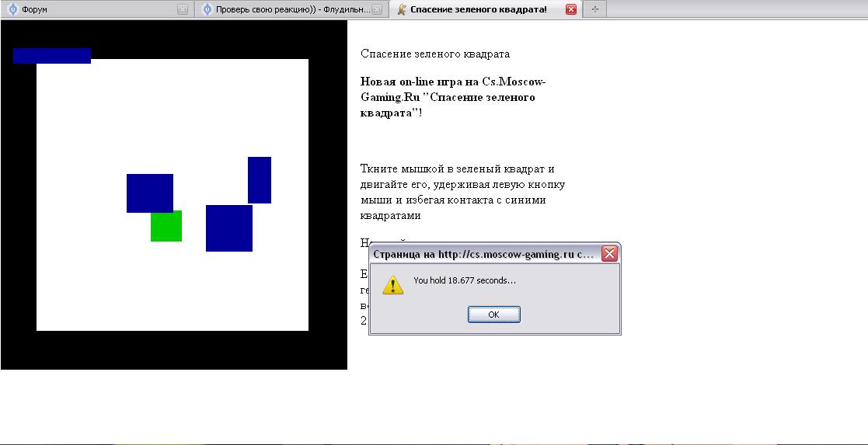868x445 pixels.
Task: Click OK in the alert dialog
Action: click(x=493, y=315)
